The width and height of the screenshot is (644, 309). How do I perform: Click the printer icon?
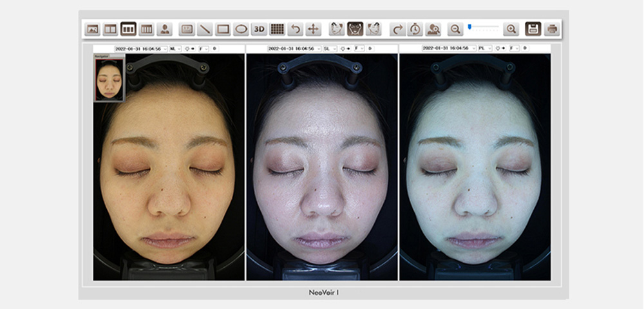(551, 29)
